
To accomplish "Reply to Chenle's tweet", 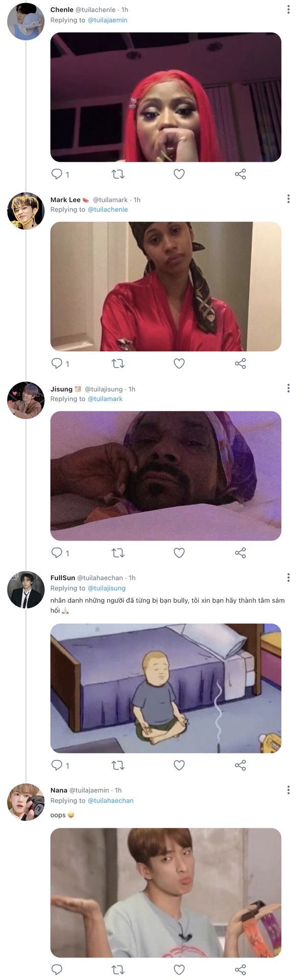I will (x=57, y=174).
